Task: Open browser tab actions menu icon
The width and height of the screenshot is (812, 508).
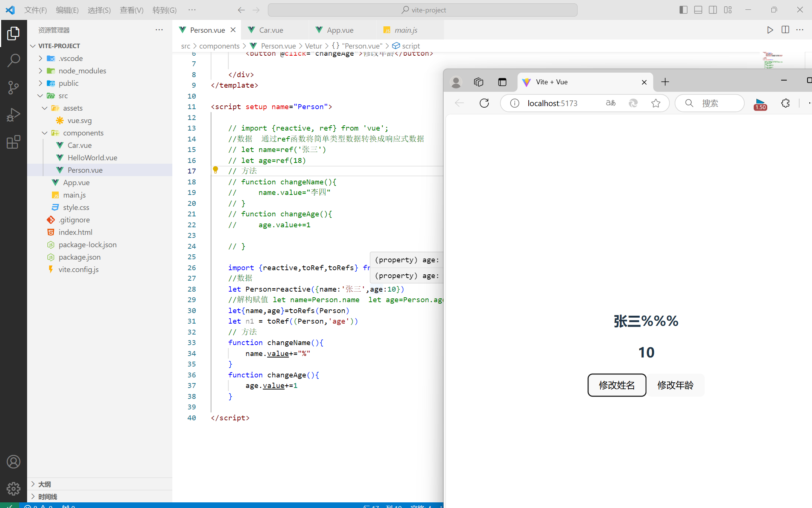Action: click(x=502, y=82)
